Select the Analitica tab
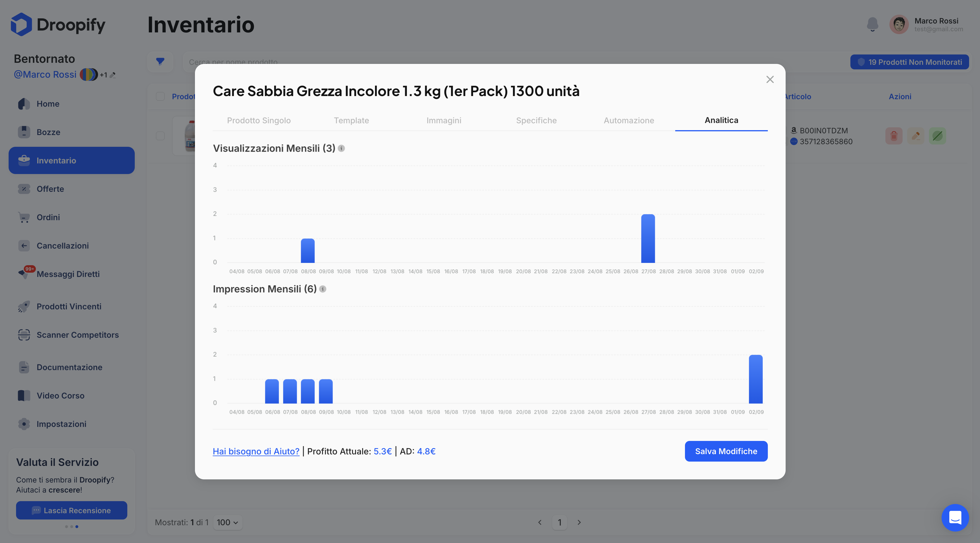Image resolution: width=980 pixels, height=543 pixels. click(x=721, y=120)
